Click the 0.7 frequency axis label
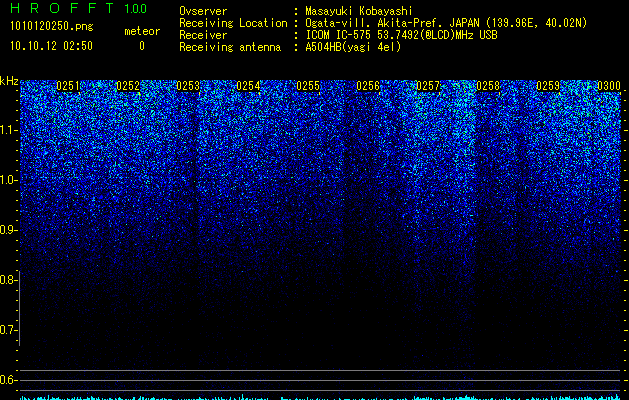 (9, 330)
